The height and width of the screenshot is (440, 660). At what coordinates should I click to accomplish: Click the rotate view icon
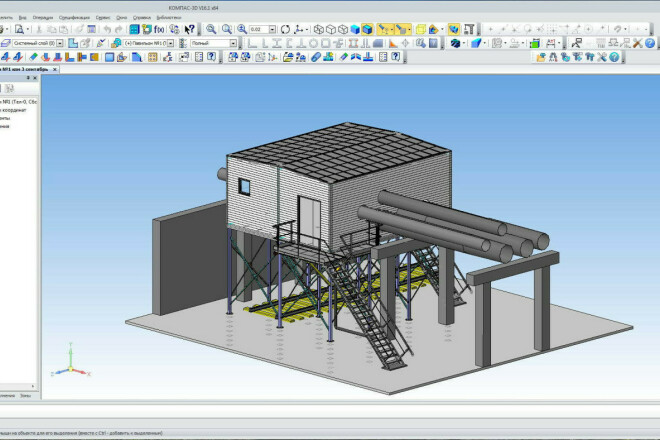point(285,30)
